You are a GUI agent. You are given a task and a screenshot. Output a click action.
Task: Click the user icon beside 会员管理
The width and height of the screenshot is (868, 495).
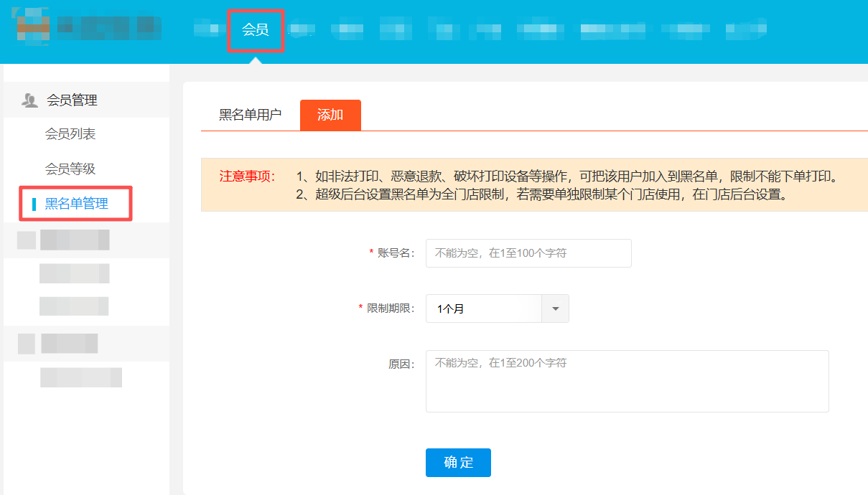pyautogui.click(x=29, y=100)
